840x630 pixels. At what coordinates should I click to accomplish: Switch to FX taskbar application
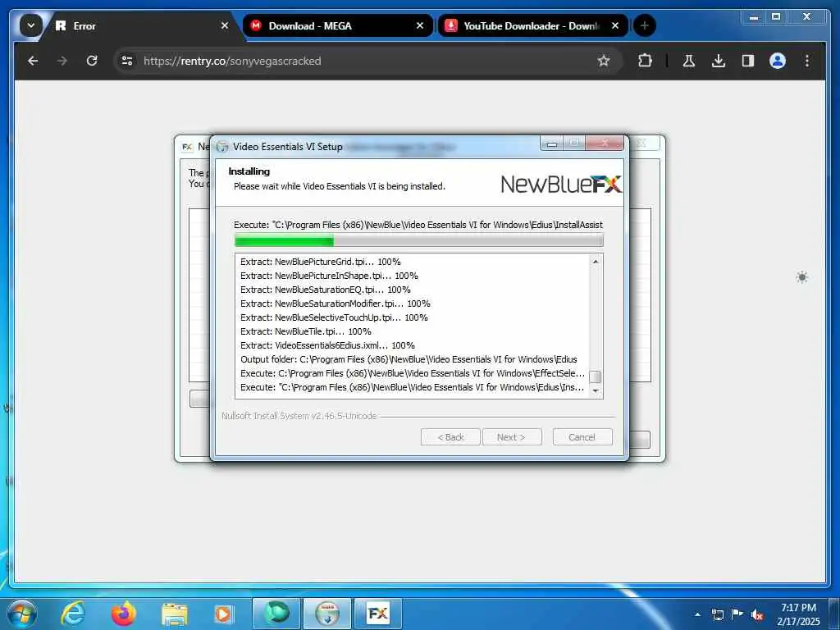point(378,614)
